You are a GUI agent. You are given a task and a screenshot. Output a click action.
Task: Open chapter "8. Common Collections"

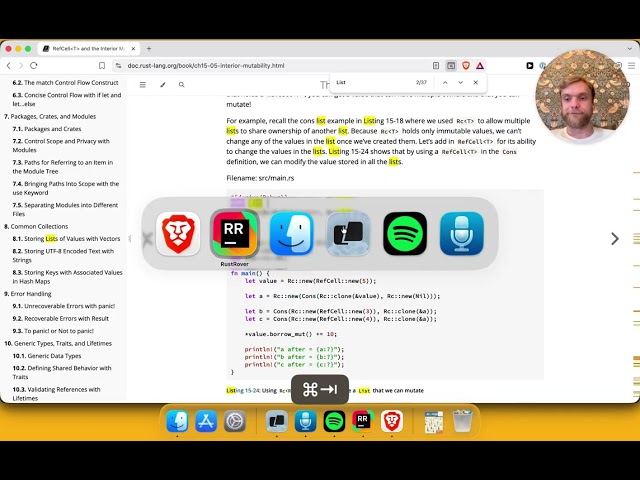pyautogui.click(x=36, y=226)
